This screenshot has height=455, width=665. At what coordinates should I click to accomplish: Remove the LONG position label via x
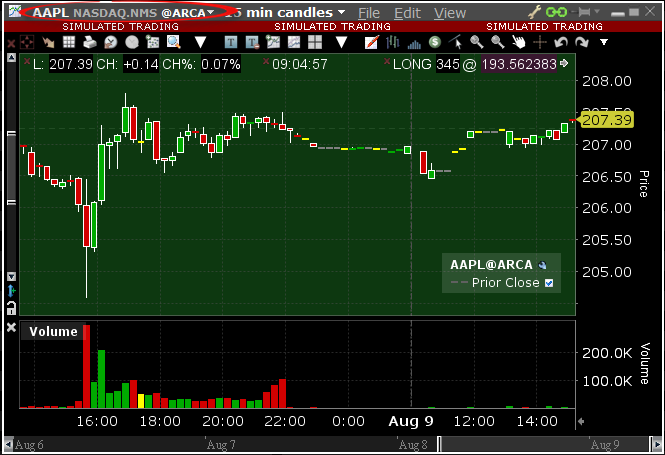pyautogui.click(x=387, y=61)
